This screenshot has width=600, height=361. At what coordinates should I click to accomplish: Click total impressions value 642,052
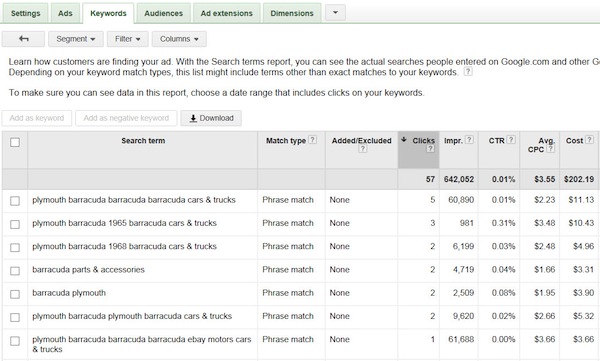pos(459,179)
